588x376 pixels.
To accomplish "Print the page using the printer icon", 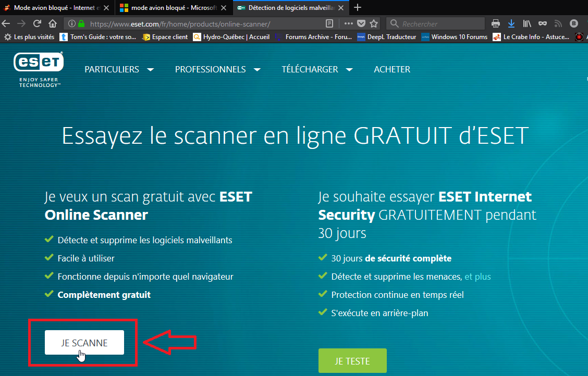I will click(495, 23).
